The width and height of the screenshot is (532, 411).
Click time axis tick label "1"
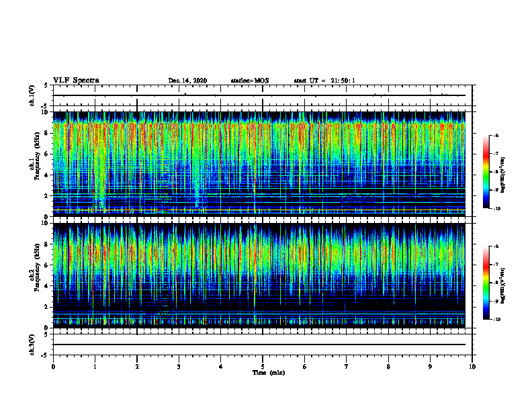tap(95, 367)
